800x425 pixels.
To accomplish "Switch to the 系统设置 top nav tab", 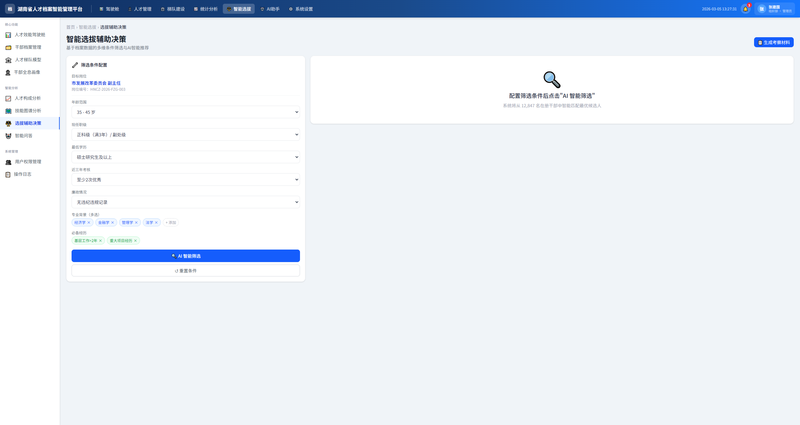I will (301, 9).
